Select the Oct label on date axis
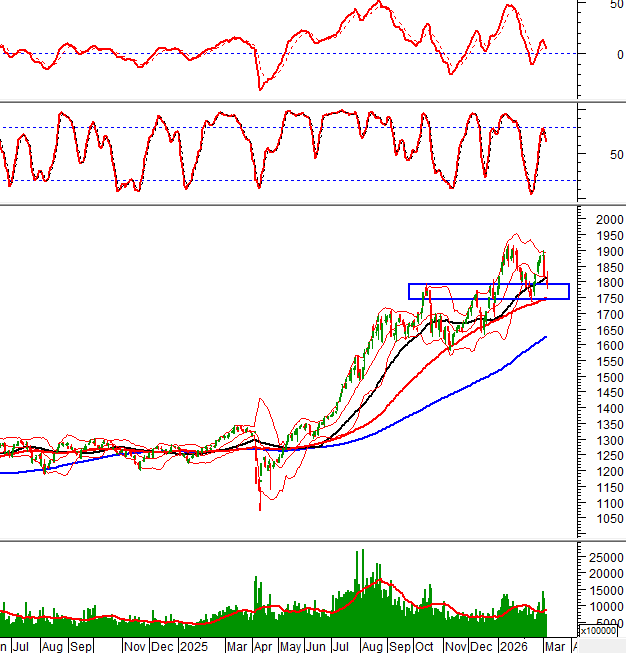 [425, 647]
